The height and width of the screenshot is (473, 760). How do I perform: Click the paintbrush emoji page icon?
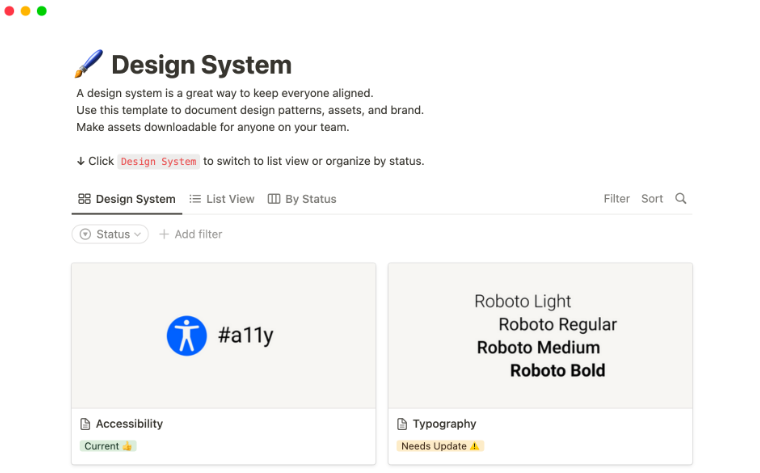click(x=88, y=65)
